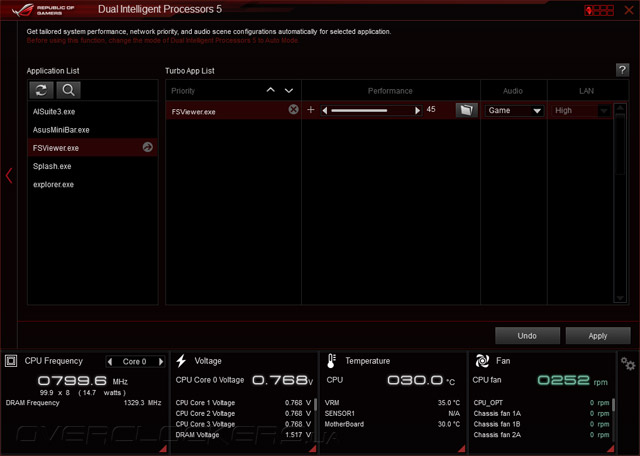Click CPU fan speed 0252 rpm

pos(572,380)
